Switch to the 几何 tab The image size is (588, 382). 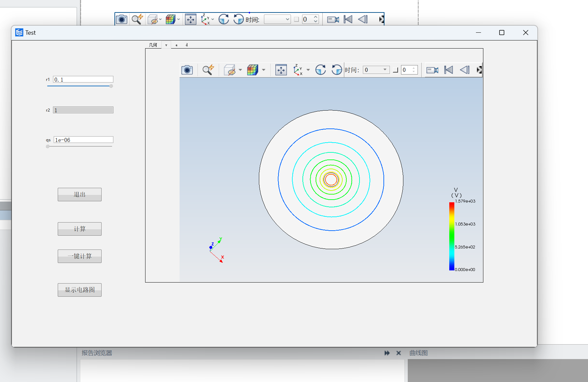point(153,45)
